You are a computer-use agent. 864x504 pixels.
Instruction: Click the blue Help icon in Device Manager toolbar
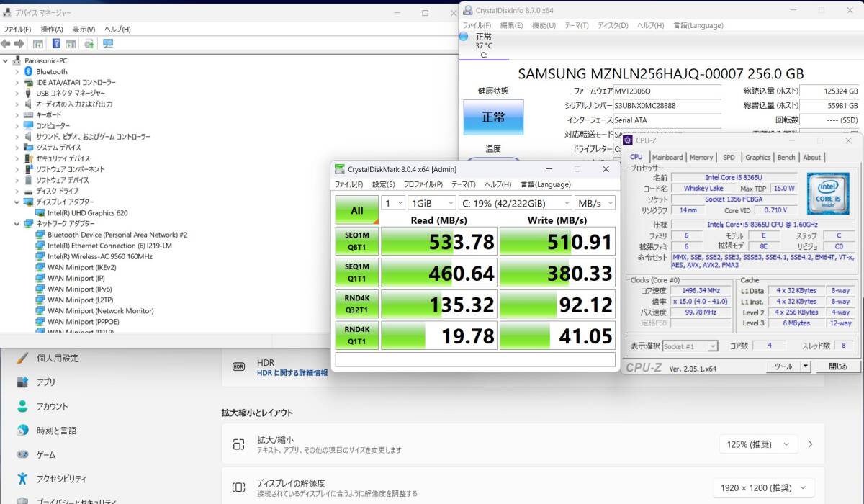(x=56, y=44)
